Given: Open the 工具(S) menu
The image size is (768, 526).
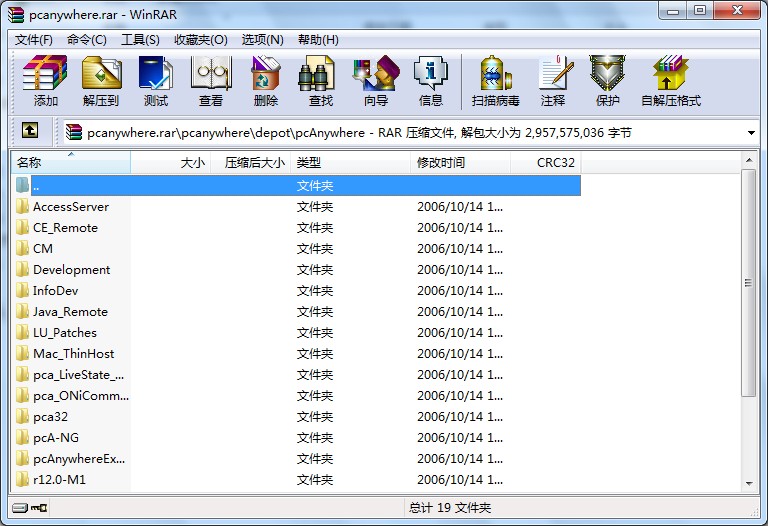Looking at the screenshot, I should (x=140, y=40).
